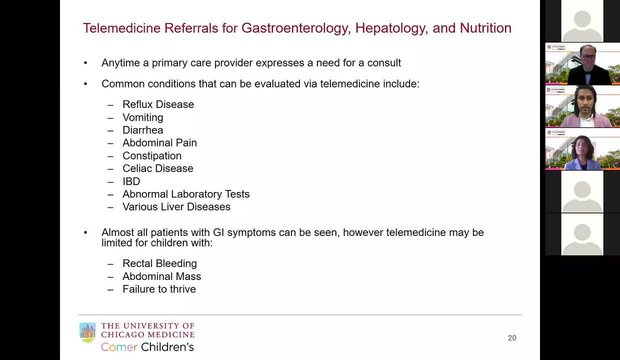Image resolution: width=620 pixels, height=360 pixels.
Task: Click the fifth participant avatar placeholder
Action: pyautogui.click(x=582, y=192)
